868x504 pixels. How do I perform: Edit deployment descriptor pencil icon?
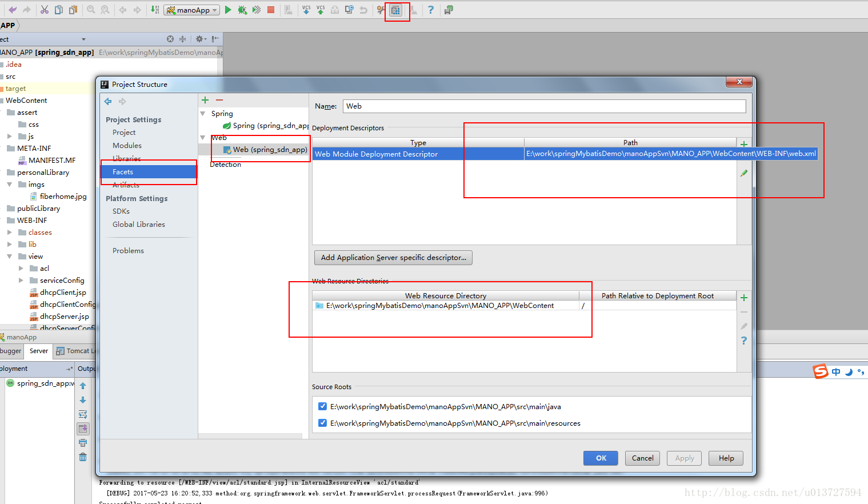point(744,173)
